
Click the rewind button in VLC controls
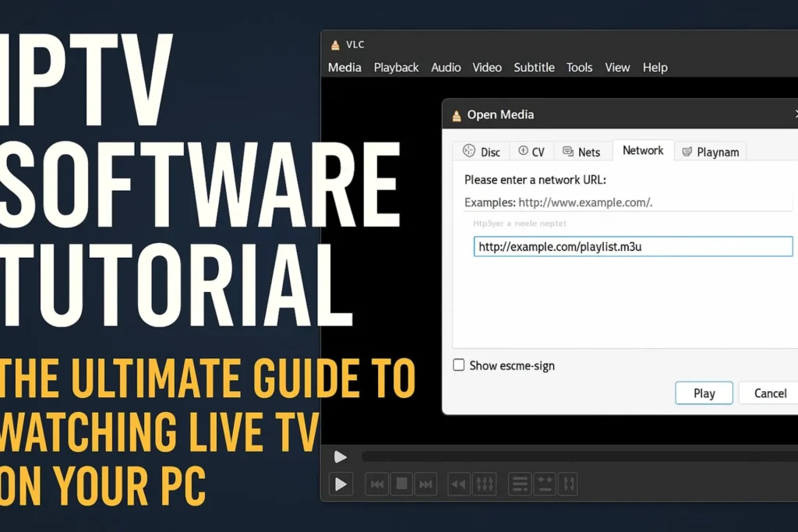click(x=458, y=484)
